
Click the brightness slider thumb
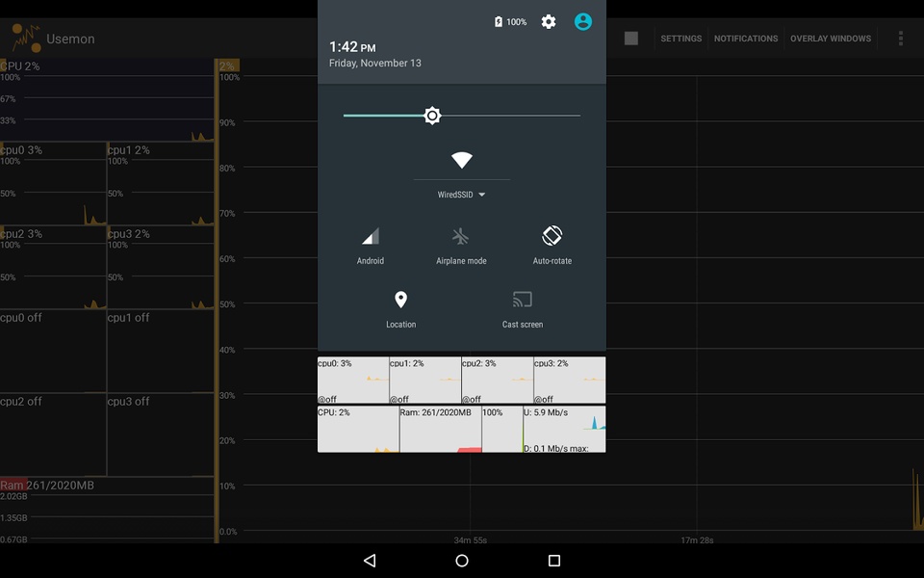[x=432, y=116]
